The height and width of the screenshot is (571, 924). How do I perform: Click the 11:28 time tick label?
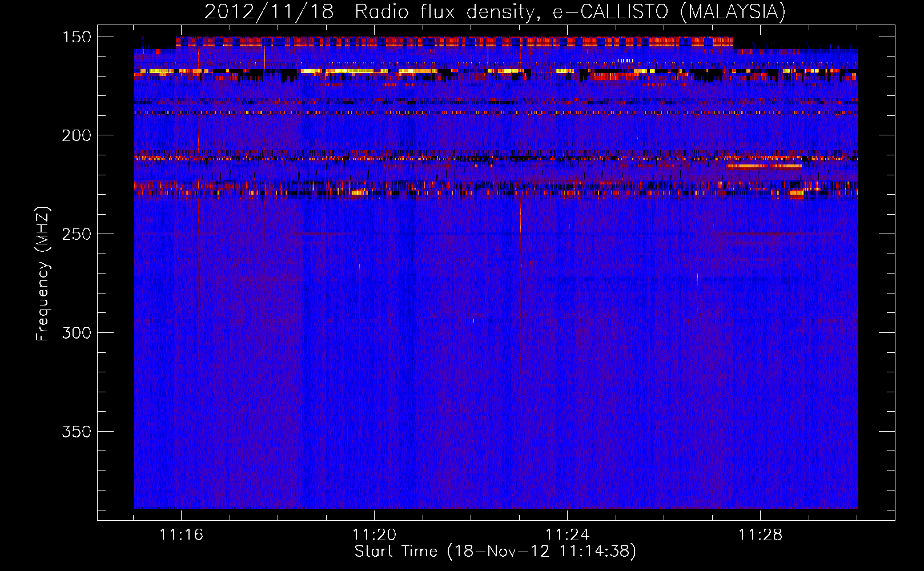(760, 535)
